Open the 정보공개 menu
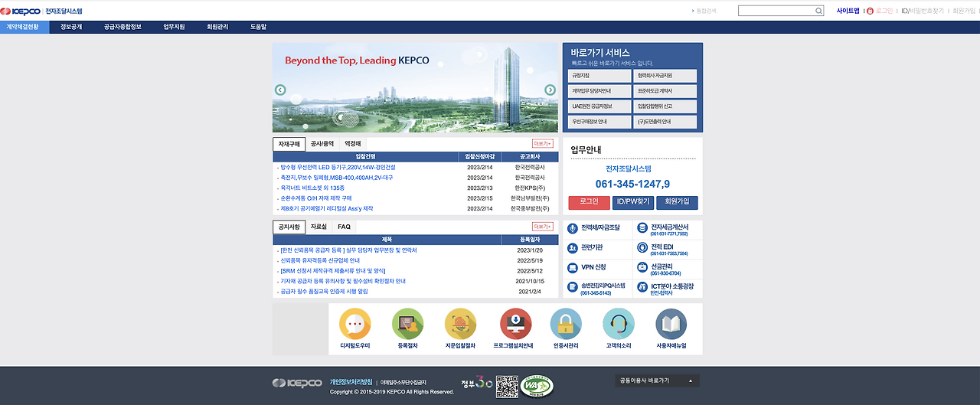Screen dimensions: 980x405 (71, 27)
